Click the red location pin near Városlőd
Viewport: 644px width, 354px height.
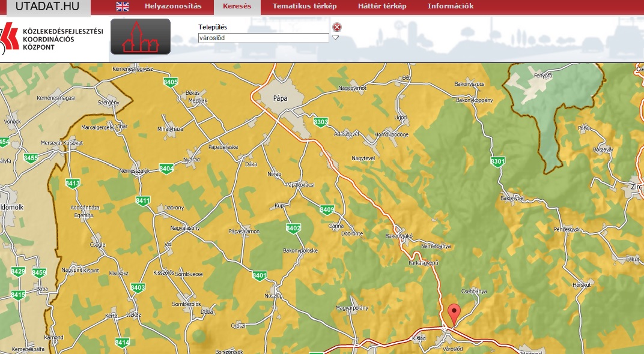[454, 313]
